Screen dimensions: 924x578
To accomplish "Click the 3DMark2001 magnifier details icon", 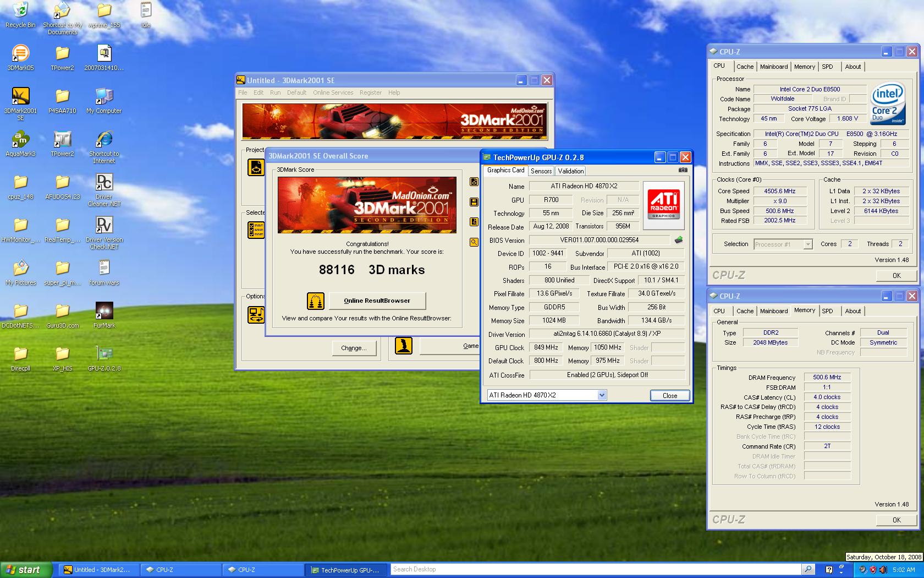I will pos(474,242).
